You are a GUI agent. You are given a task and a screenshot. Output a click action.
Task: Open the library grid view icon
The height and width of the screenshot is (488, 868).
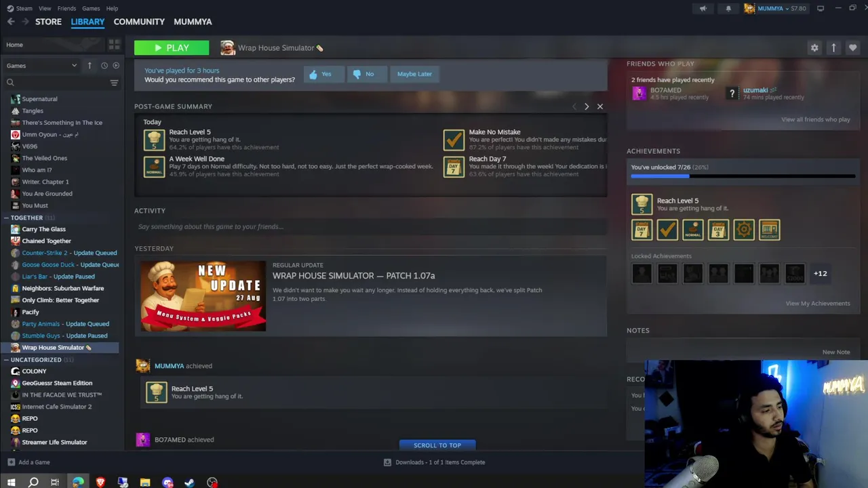[x=114, y=45]
